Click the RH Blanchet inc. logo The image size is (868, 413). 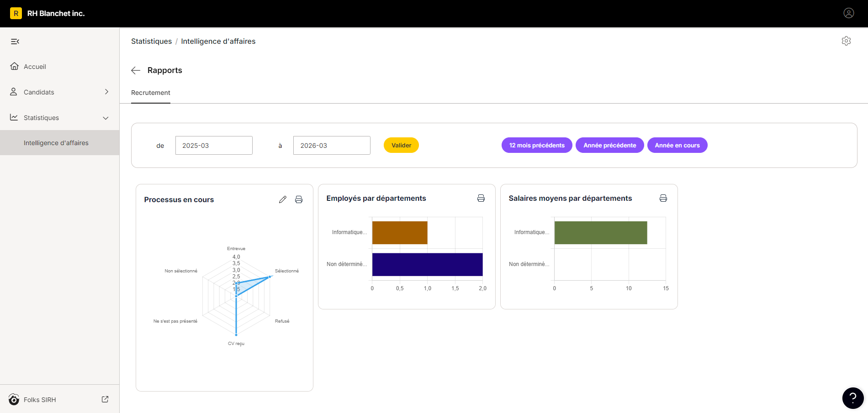point(16,13)
